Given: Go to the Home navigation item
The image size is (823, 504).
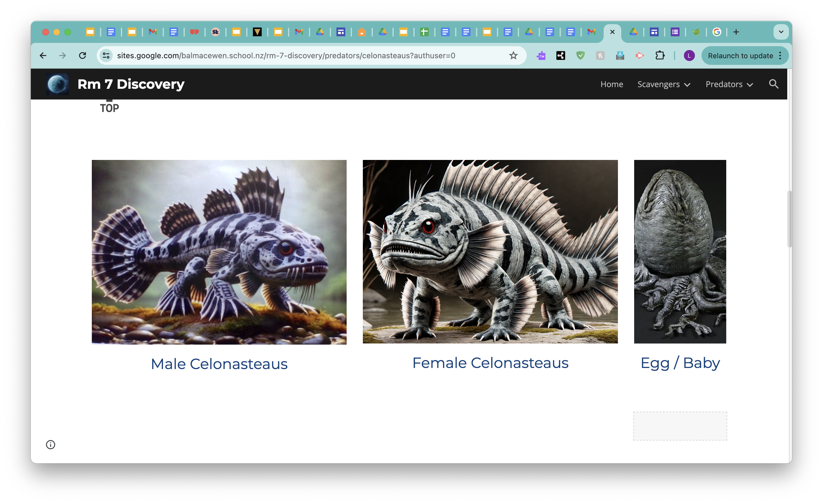Looking at the screenshot, I should [x=612, y=84].
